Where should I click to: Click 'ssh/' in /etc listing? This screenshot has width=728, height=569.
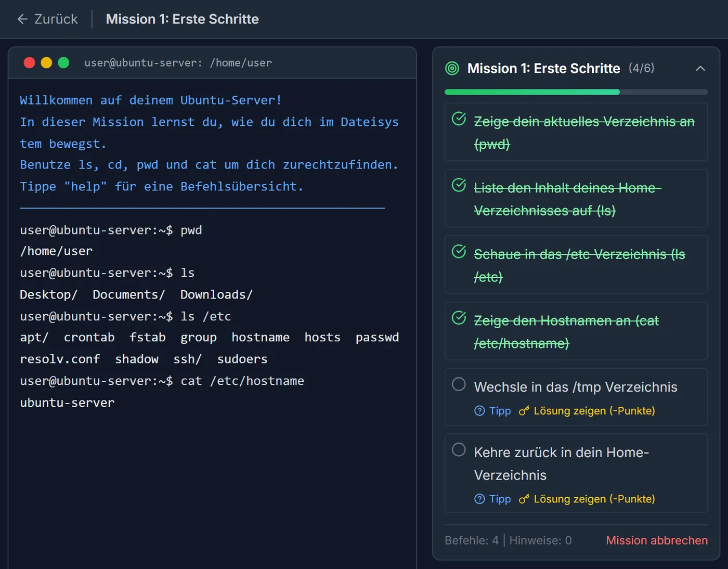point(187,359)
